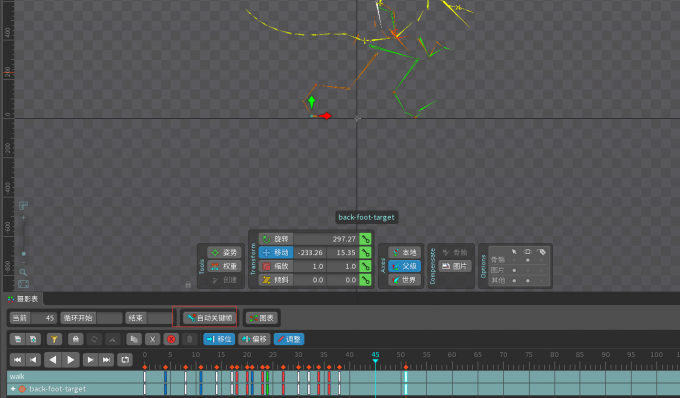Click the icon above the viewport zoom slider

(23, 205)
